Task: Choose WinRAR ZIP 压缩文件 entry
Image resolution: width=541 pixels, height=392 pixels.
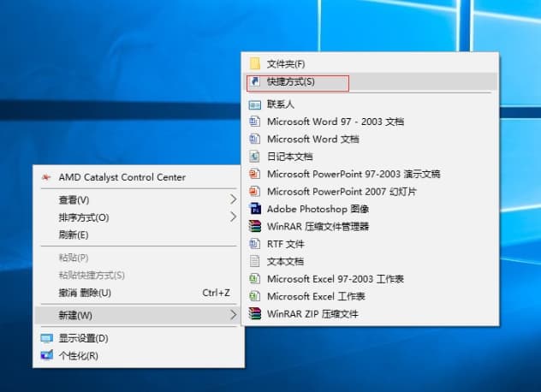Action: coord(312,313)
